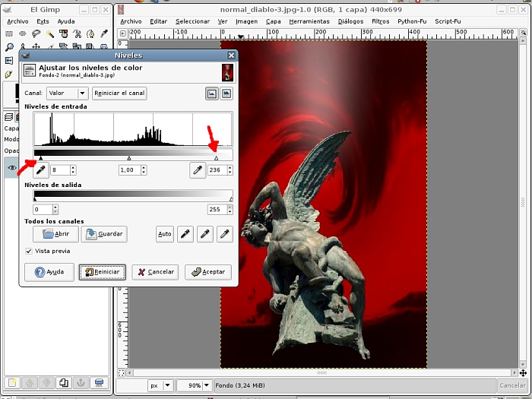Viewport: 532px width, 399px height.
Task: Duplicate the layer in Layers dialog
Action: pyautogui.click(x=63, y=383)
